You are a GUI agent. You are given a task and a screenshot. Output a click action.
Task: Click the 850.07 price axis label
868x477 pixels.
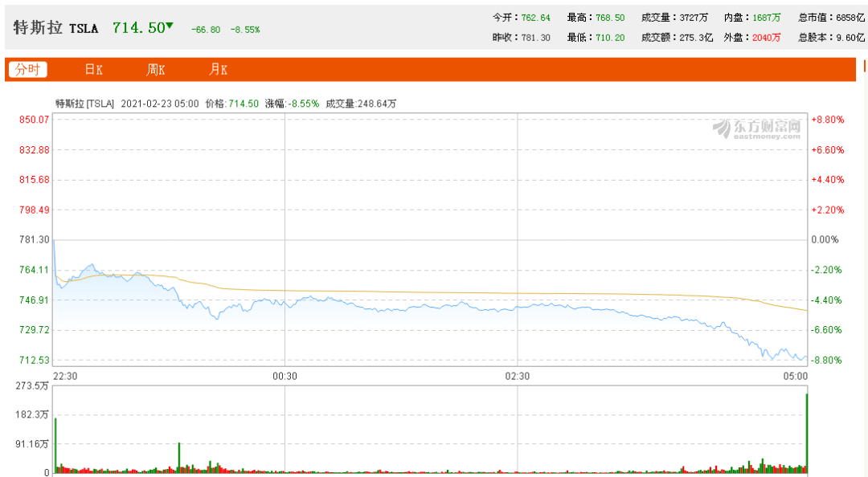point(35,120)
